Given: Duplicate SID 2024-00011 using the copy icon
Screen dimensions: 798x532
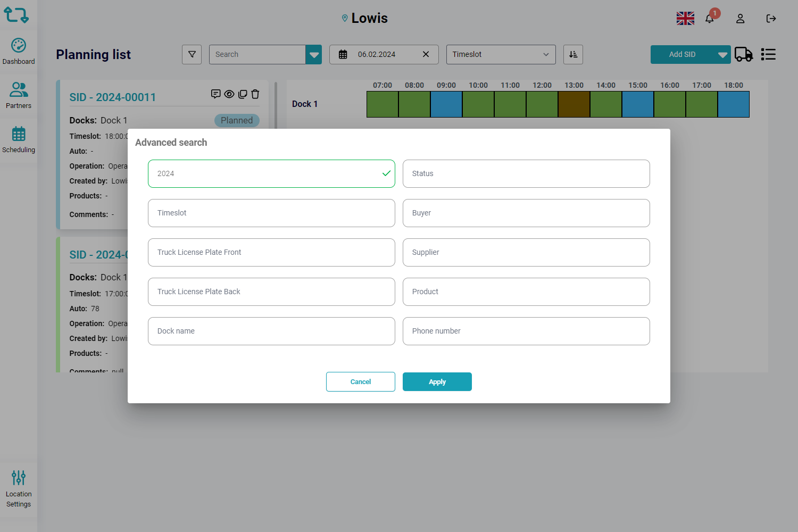Looking at the screenshot, I should tap(243, 94).
